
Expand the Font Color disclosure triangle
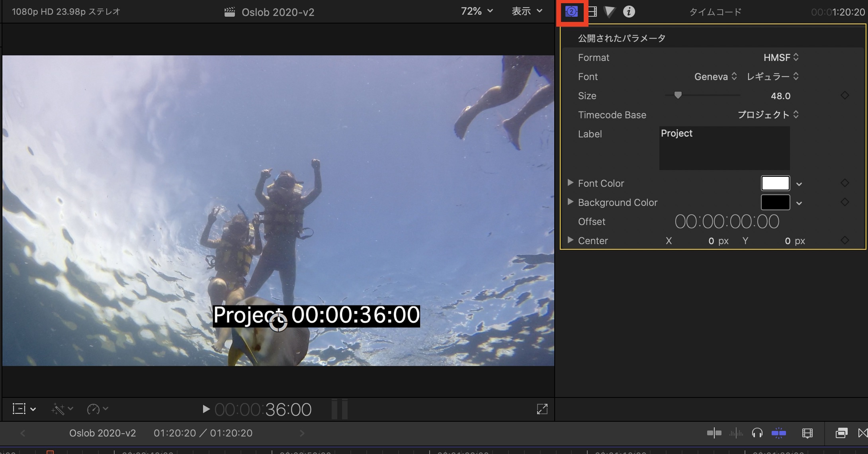(570, 183)
